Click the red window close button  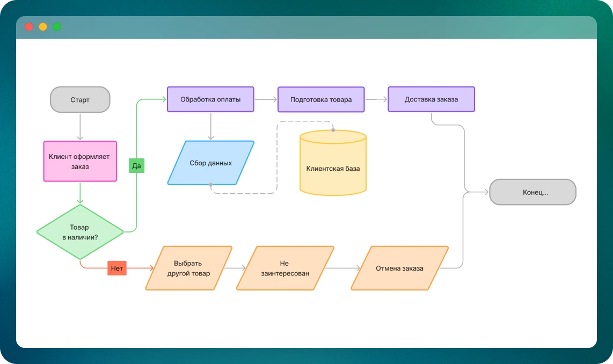(29, 27)
